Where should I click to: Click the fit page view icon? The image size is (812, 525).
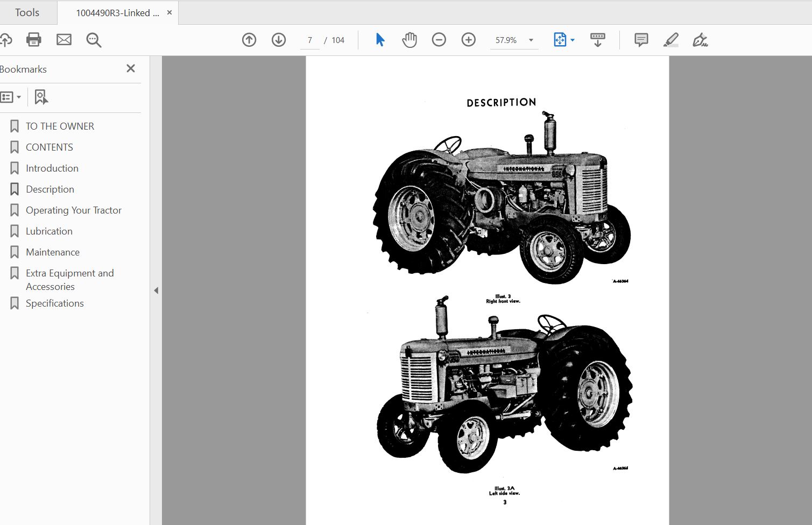pos(560,40)
